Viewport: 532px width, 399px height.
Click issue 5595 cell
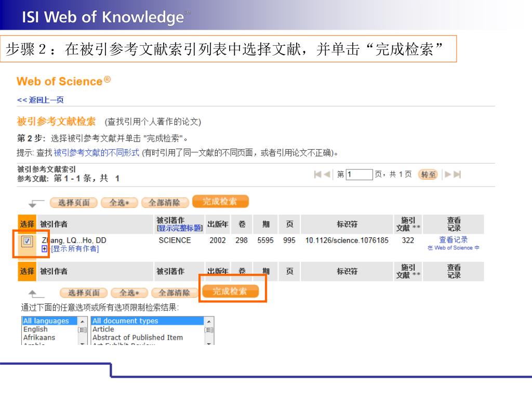(x=265, y=240)
